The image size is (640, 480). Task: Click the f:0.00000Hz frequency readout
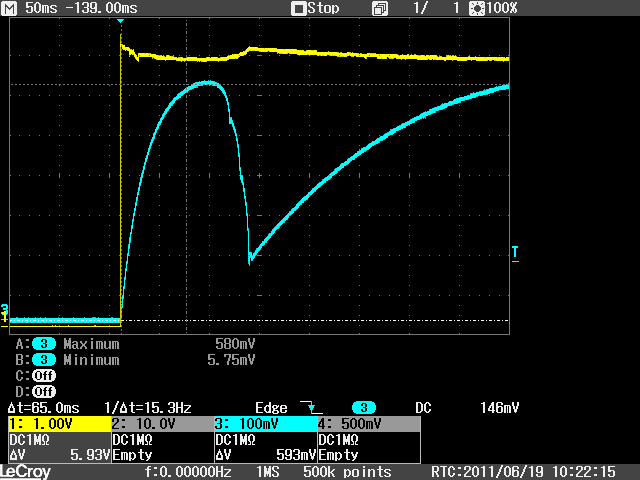click(188, 472)
